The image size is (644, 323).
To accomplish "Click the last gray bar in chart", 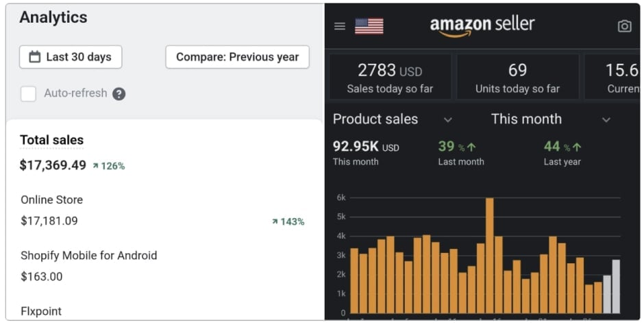I will [616, 287].
